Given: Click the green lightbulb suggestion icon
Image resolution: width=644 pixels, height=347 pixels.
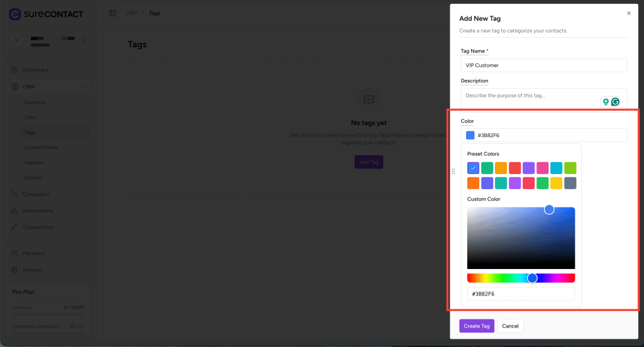Looking at the screenshot, I should pos(606,102).
